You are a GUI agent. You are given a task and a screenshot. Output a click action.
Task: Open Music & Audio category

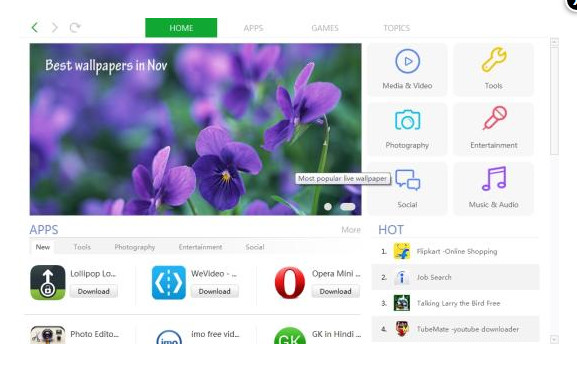point(493,189)
